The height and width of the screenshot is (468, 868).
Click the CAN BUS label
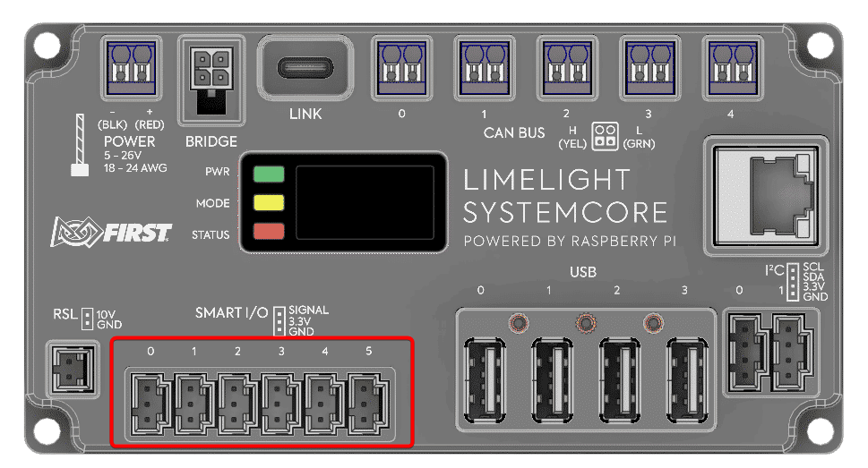point(514,133)
